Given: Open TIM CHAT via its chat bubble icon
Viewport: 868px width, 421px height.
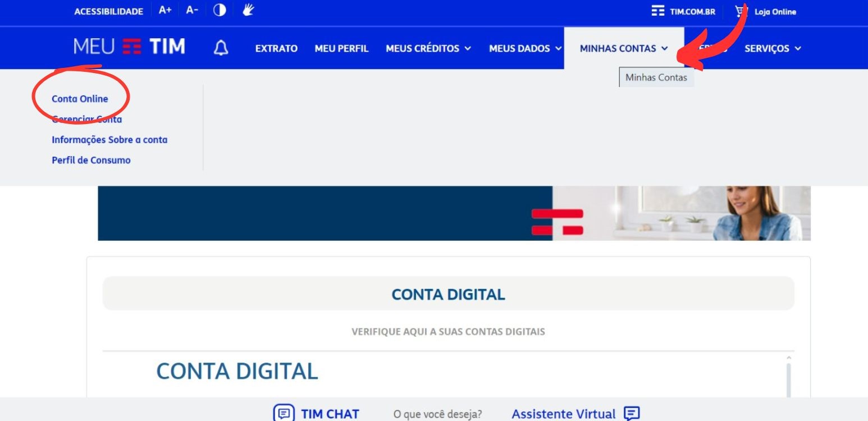Looking at the screenshot, I should [284, 413].
